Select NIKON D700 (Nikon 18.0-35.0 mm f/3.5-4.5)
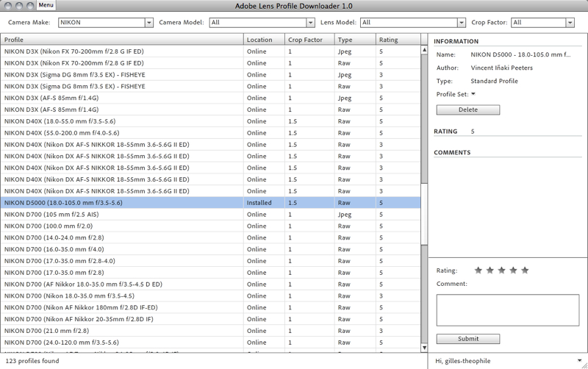Viewport: 588px width, 369px height. [x=210, y=295]
